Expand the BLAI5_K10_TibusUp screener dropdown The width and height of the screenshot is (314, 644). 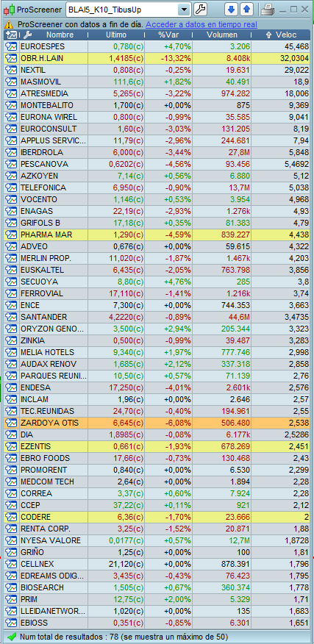click(185, 10)
